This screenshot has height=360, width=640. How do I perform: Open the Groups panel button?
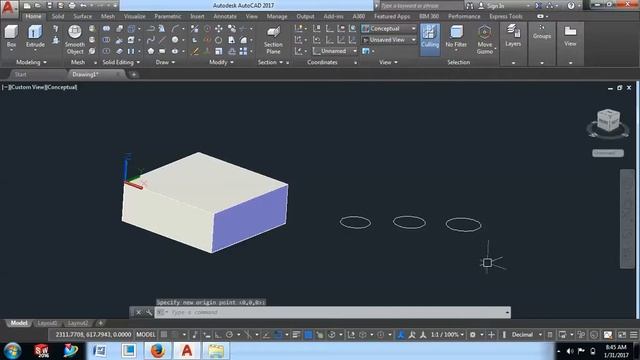(542, 32)
